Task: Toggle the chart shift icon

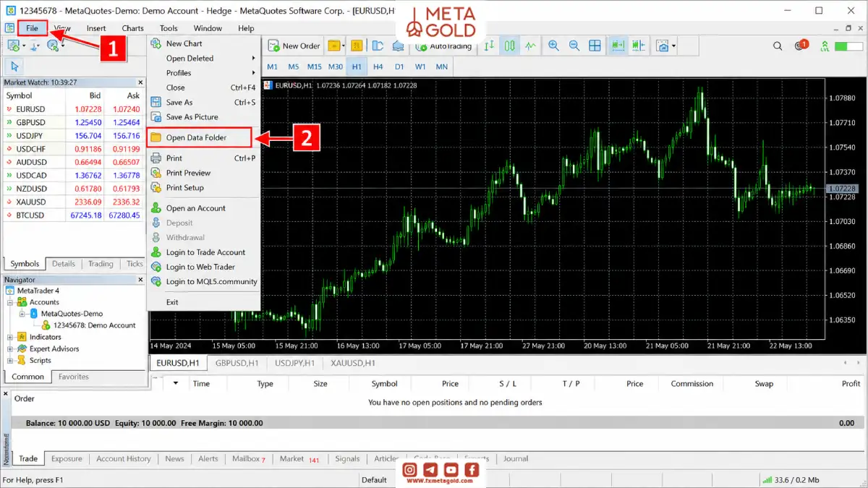Action: [638, 46]
